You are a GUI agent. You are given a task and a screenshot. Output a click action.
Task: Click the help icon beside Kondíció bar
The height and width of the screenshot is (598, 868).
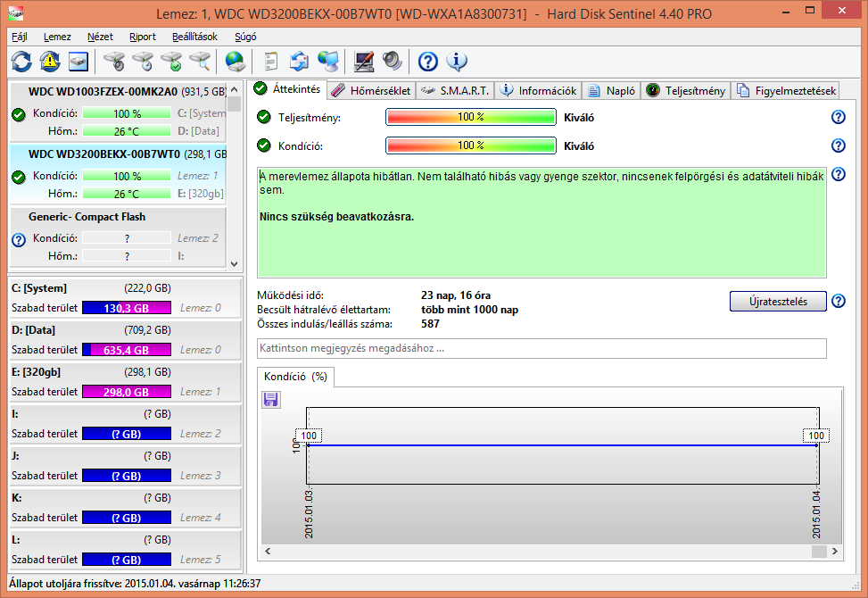pyautogui.click(x=839, y=145)
